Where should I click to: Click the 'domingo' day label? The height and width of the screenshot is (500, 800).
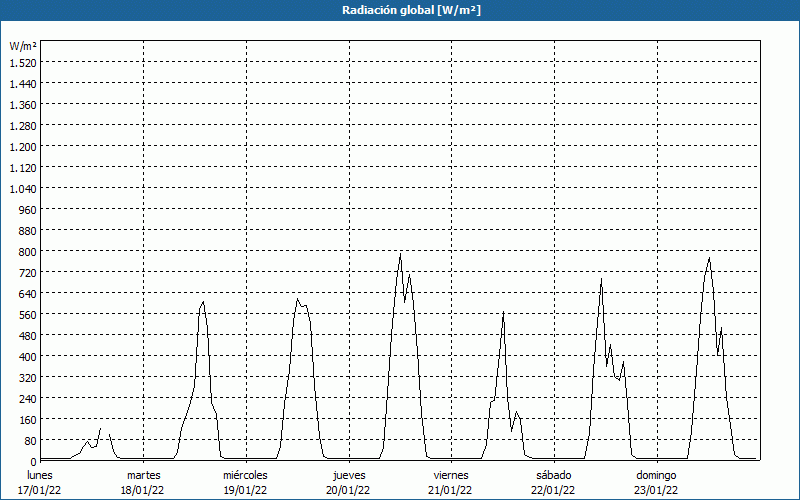pyautogui.click(x=656, y=475)
